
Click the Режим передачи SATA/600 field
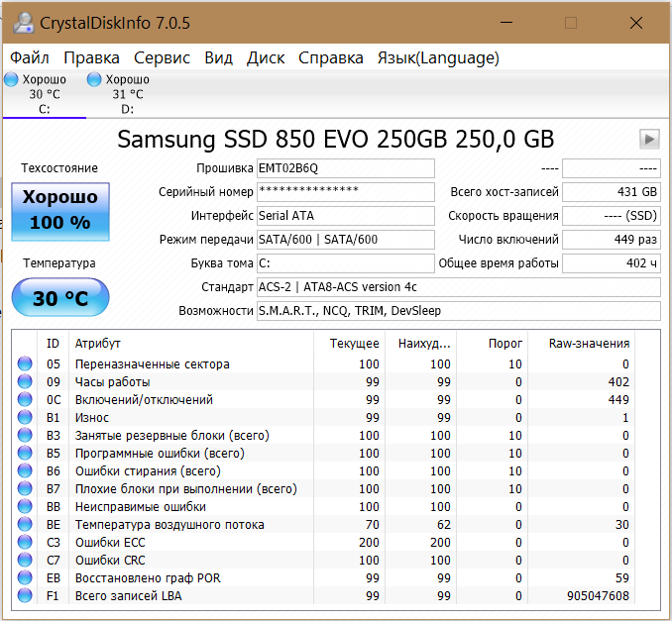point(346,240)
